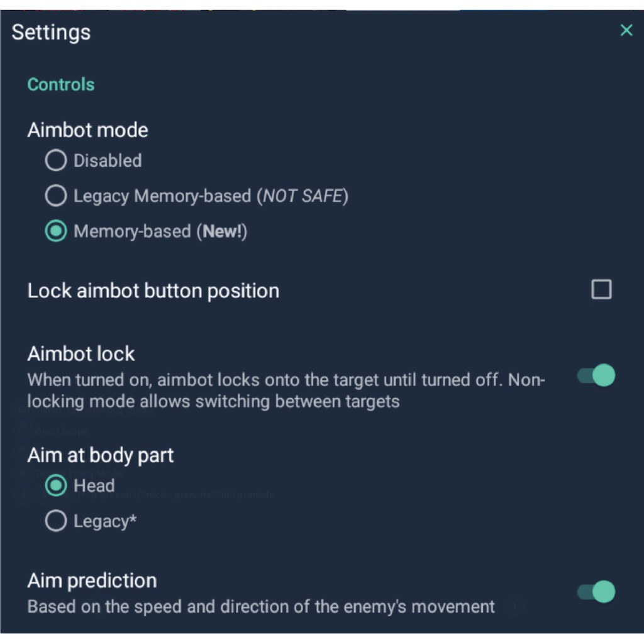Screen dimensions: 644x644
Task: Toggle the Aimbot lock switch
Action: (x=596, y=376)
